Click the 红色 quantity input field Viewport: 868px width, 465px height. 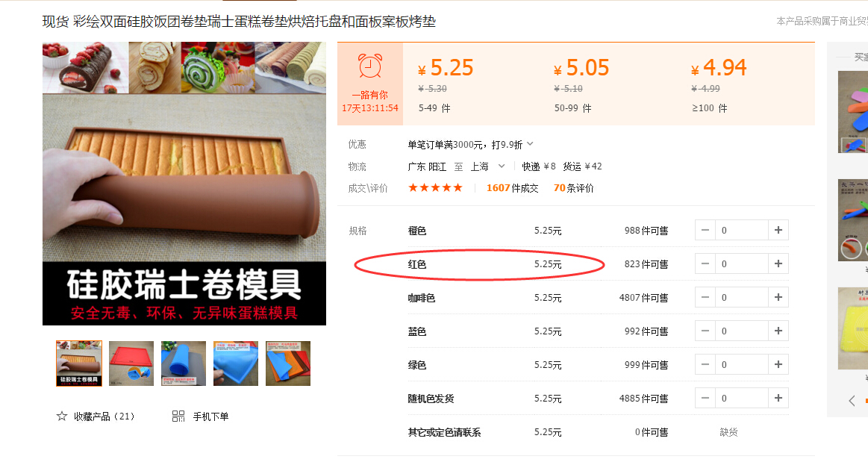742,264
